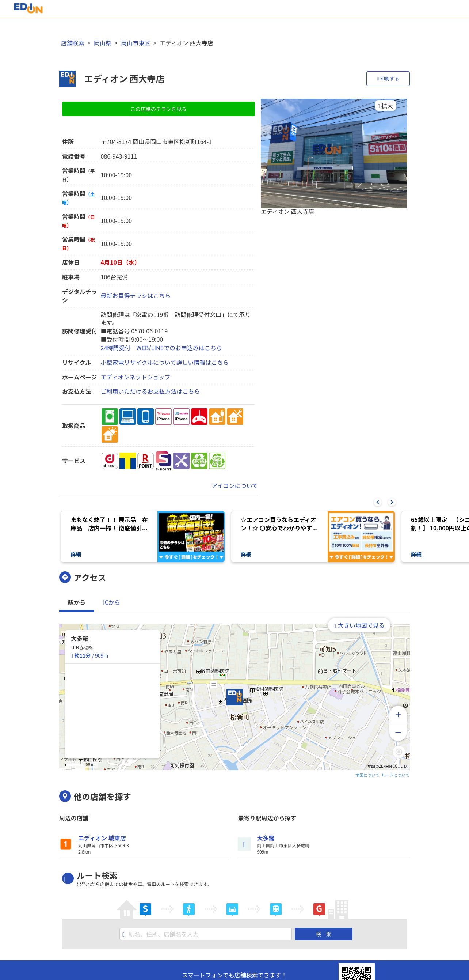Click the start point S icon
This screenshot has height=980, width=469.
(145, 909)
